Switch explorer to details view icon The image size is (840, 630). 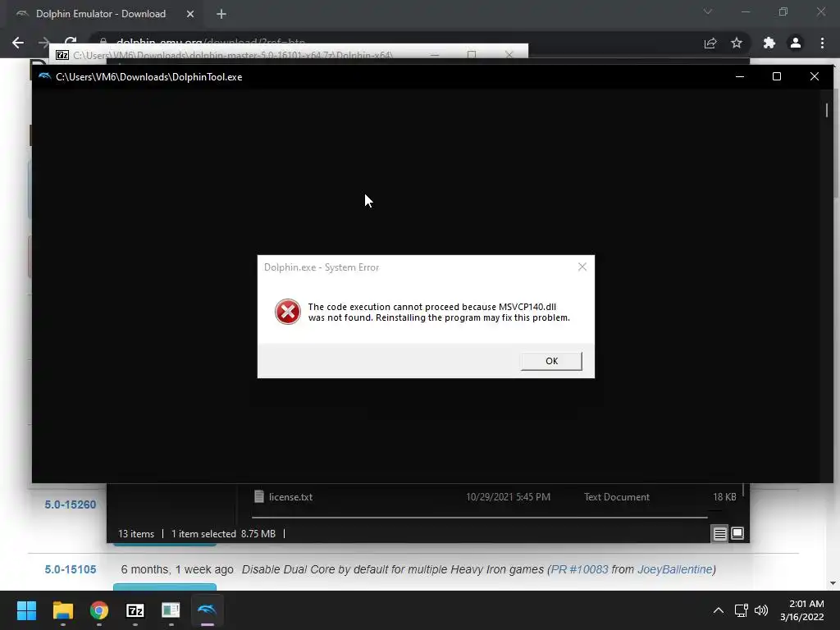[x=720, y=533]
